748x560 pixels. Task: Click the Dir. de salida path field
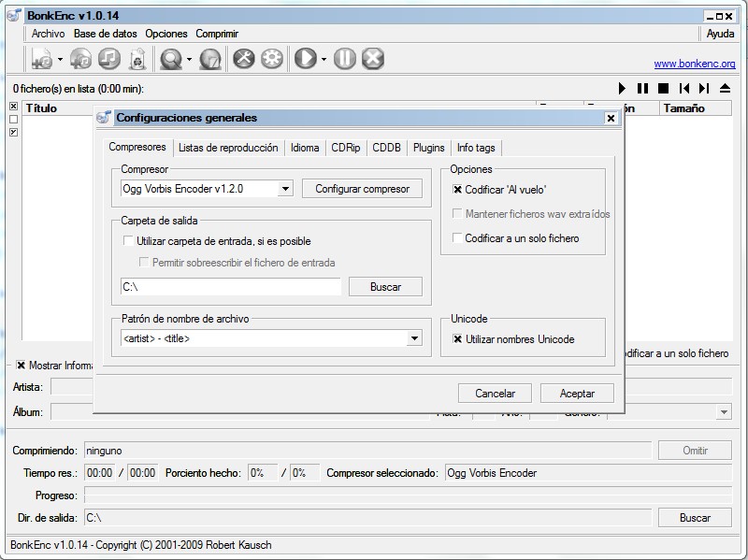click(367, 518)
